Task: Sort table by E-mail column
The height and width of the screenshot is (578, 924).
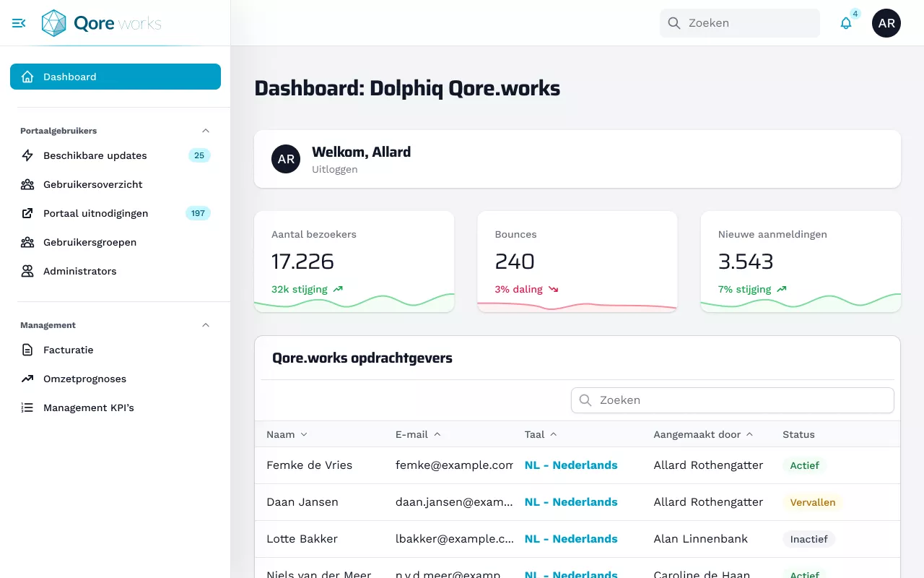Action: point(418,434)
